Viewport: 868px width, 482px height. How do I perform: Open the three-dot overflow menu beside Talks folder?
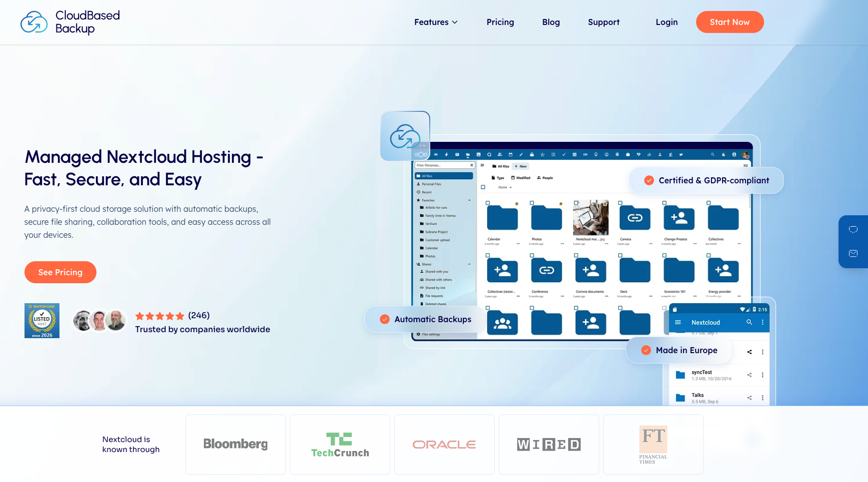pos(763,398)
